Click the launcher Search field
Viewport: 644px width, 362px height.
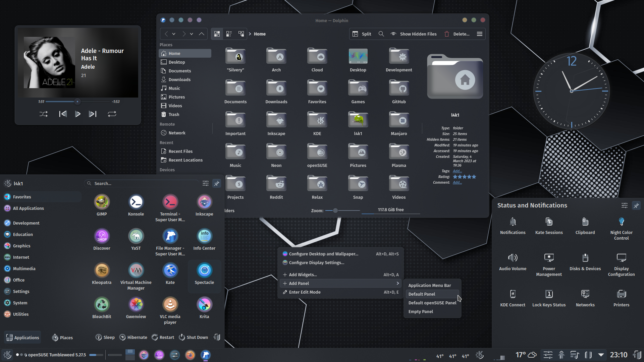pos(142,183)
